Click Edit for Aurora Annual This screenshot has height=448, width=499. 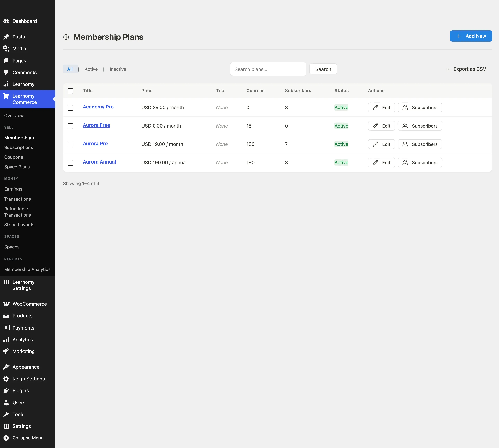point(381,163)
